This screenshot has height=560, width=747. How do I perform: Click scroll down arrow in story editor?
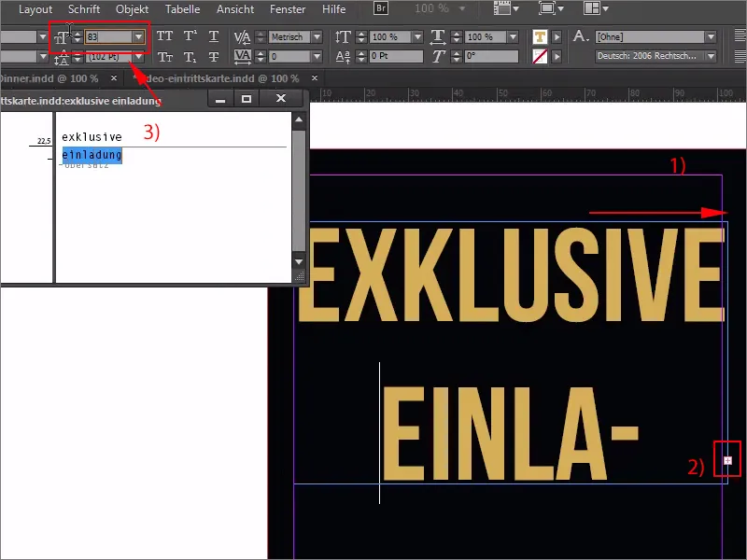299,261
